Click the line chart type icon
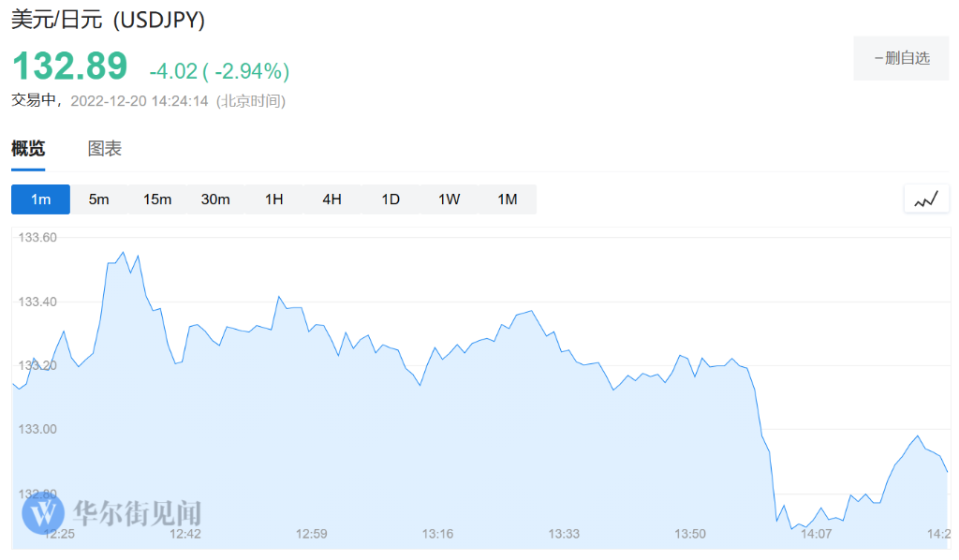Screen dimensions: 959x560 pyautogui.click(x=926, y=199)
